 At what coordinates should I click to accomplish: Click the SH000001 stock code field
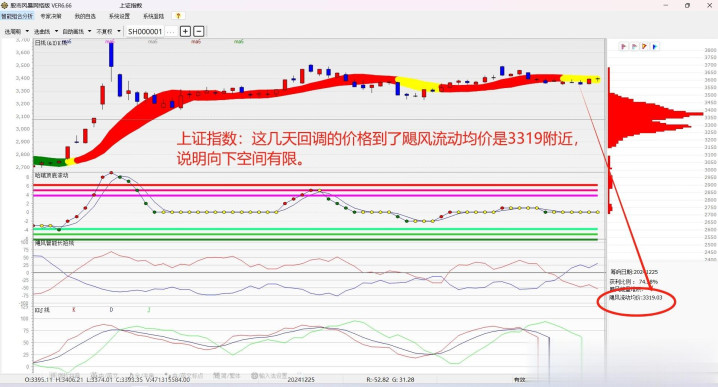click(x=145, y=32)
